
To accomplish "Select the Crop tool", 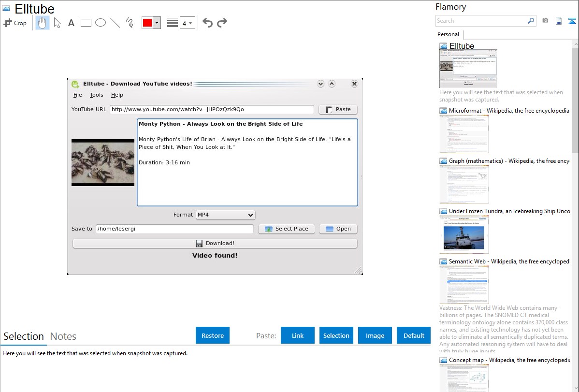I will (15, 23).
